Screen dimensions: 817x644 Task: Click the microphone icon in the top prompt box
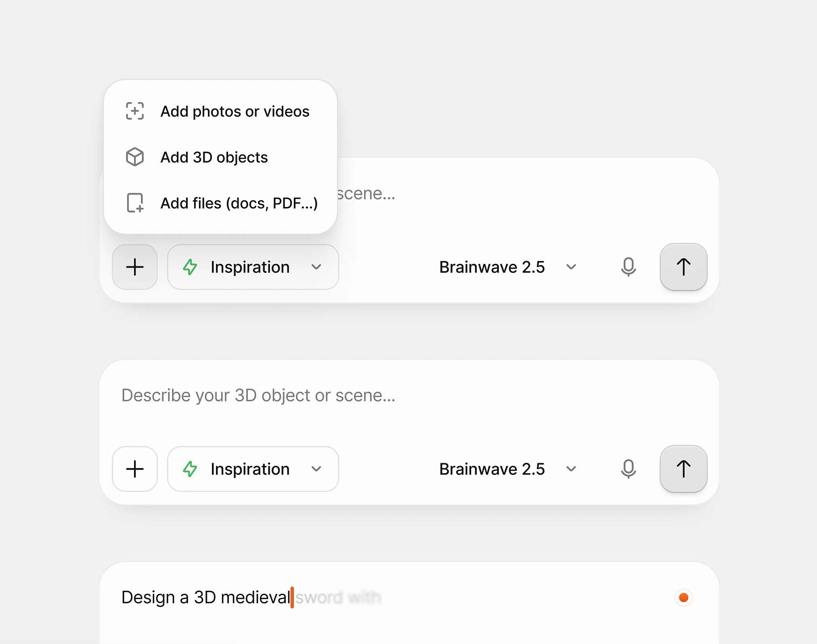click(628, 267)
